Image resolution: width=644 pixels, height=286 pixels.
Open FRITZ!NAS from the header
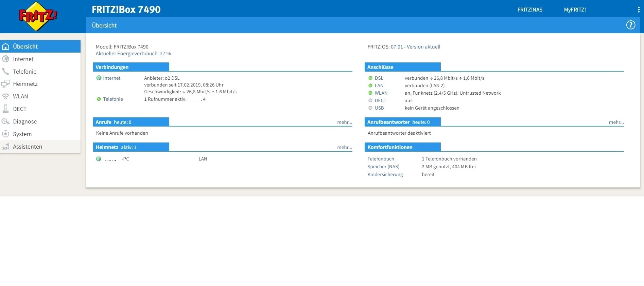point(530,10)
